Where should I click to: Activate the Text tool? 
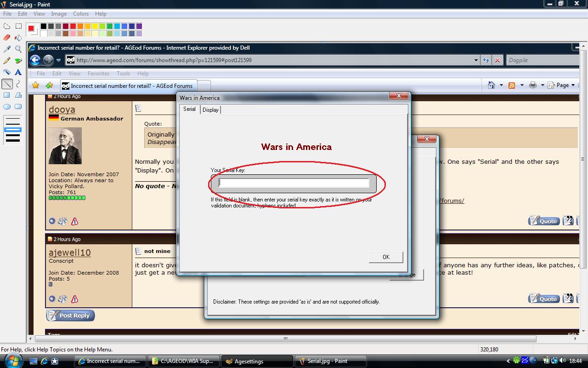coord(18,72)
